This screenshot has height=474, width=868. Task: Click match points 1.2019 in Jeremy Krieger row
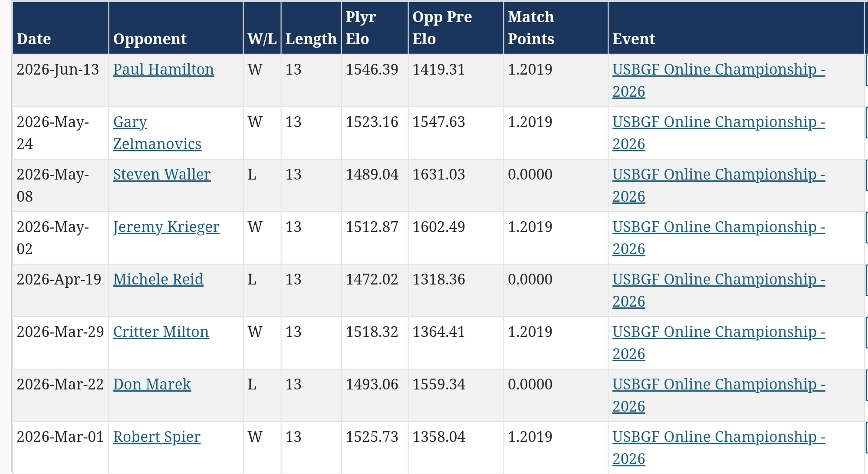(x=530, y=227)
